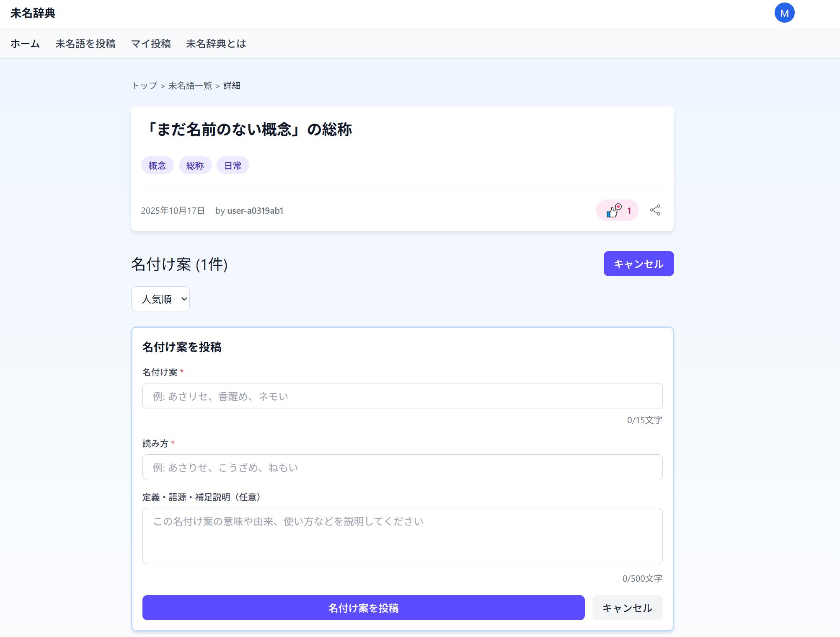840x637 pixels.
Task: Select the 概念 tag
Action: pos(157,166)
